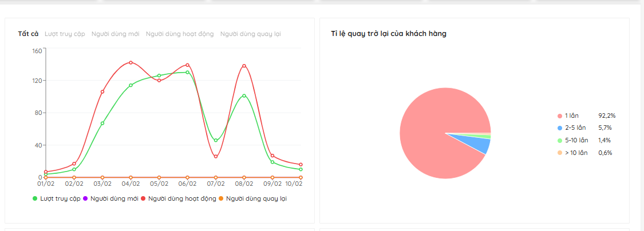
Task: Click the red line peak point at 08/02
Action: (x=244, y=66)
